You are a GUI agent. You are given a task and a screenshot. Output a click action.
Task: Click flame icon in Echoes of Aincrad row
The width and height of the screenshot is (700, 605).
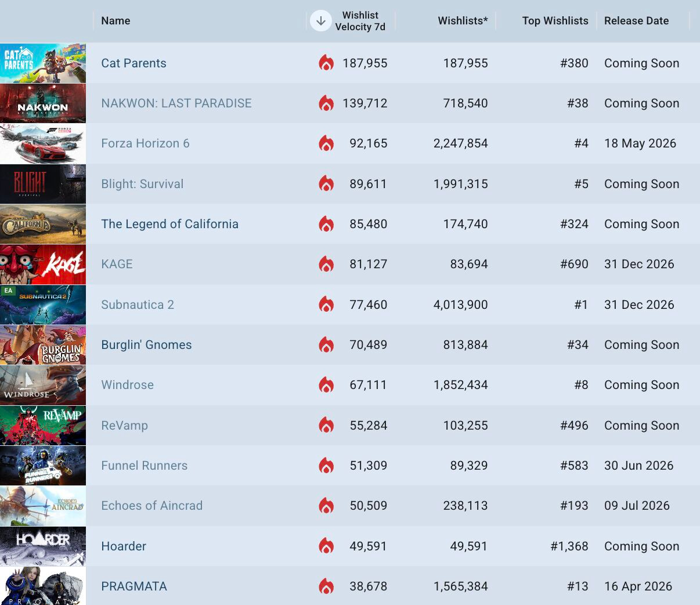click(x=326, y=505)
